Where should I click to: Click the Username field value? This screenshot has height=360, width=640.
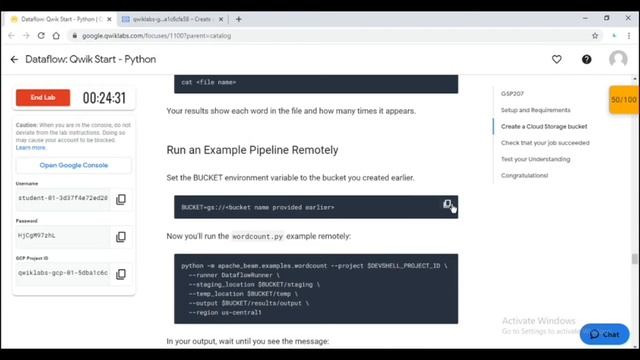(x=63, y=198)
